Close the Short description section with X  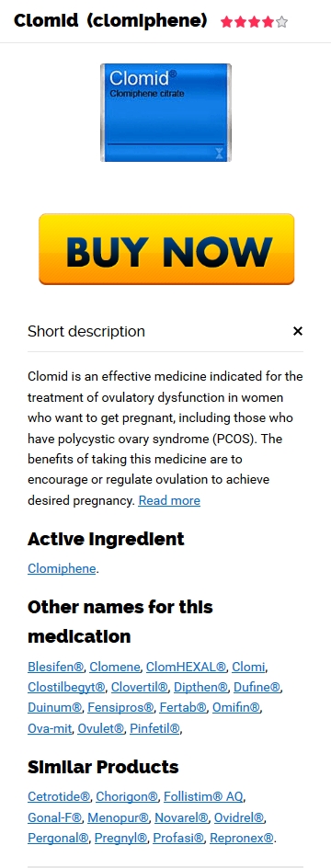(x=297, y=331)
